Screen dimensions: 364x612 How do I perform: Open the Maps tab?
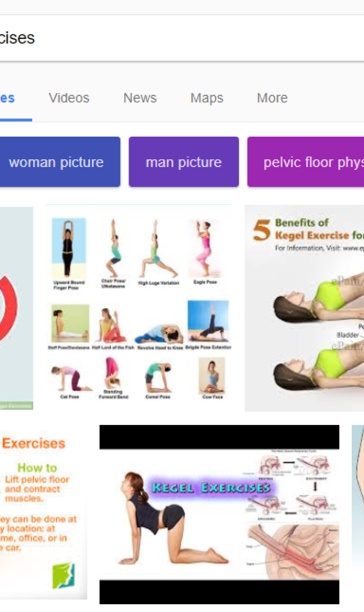click(x=207, y=98)
